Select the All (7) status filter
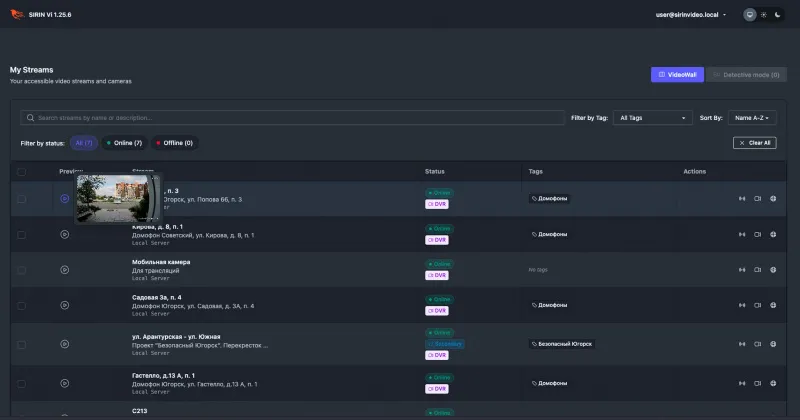800x420 pixels. (x=84, y=143)
